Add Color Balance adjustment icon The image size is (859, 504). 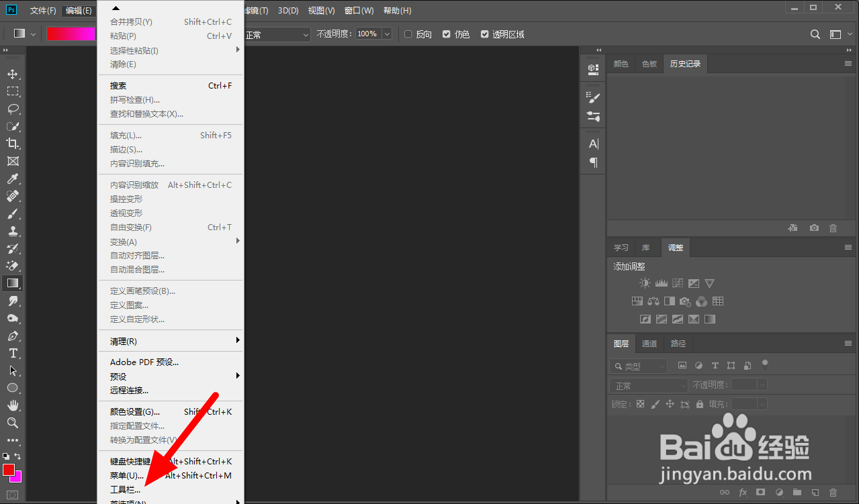coord(653,301)
